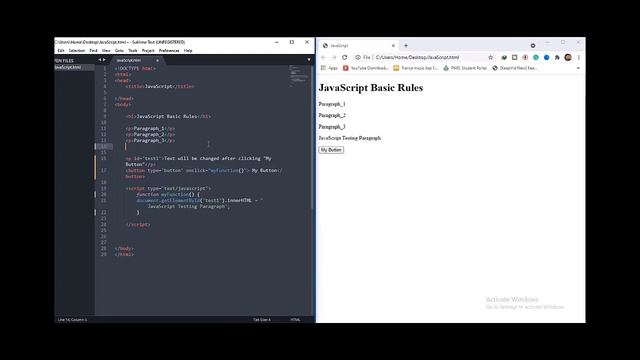Open the Apps grid shortcut in bookmarks bar

329,68
